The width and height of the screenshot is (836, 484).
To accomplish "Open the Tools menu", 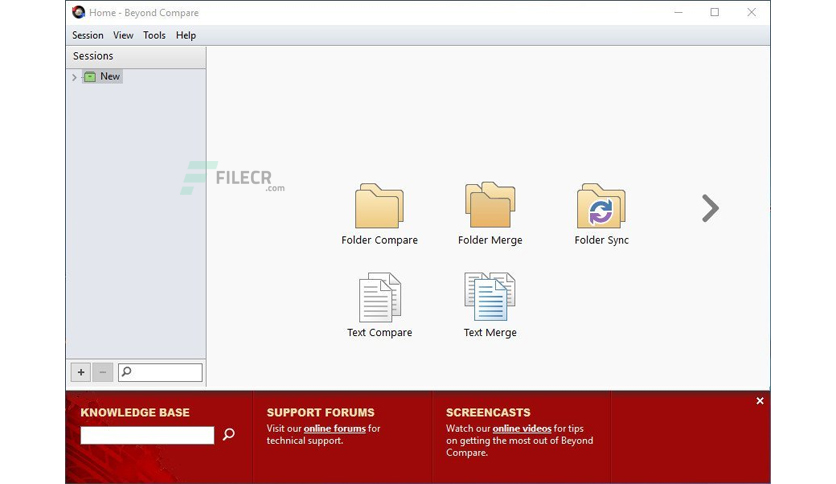I will 154,35.
